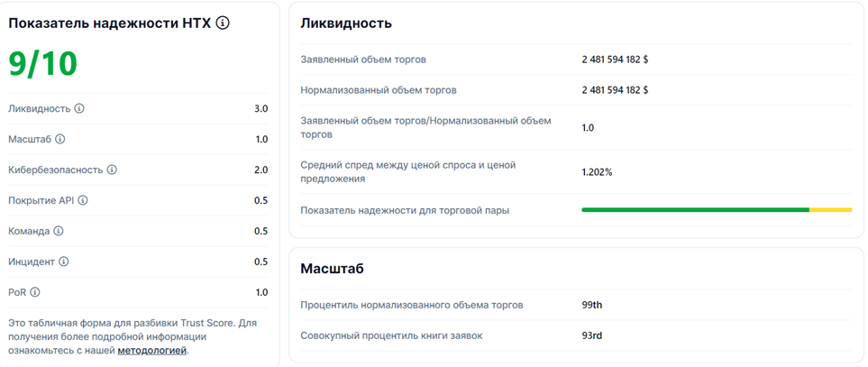Click the 9/10 trust score value
868x367 pixels.
pyautogui.click(x=43, y=63)
